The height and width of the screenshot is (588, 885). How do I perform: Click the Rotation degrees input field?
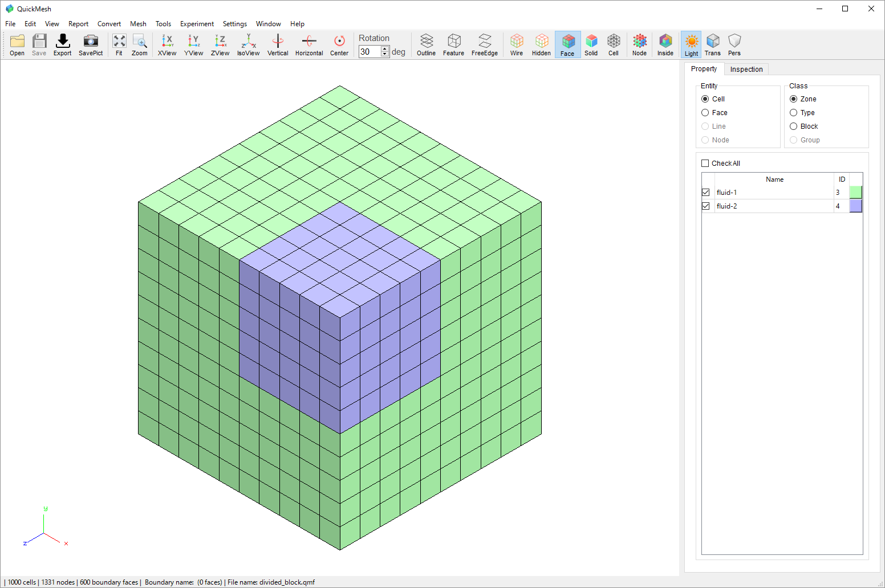pos(370,52)
